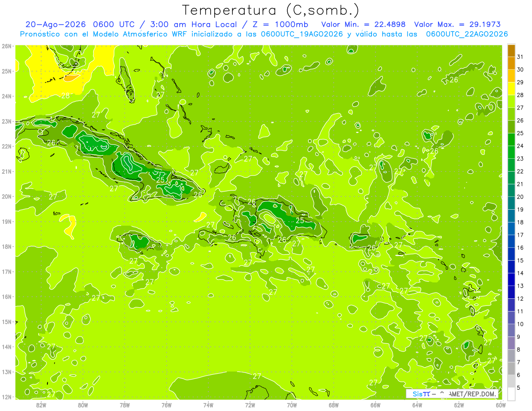The height and width of the screenshot is (411, 532).
Task: Click the 20N latitude label
Action: [7, 196]
